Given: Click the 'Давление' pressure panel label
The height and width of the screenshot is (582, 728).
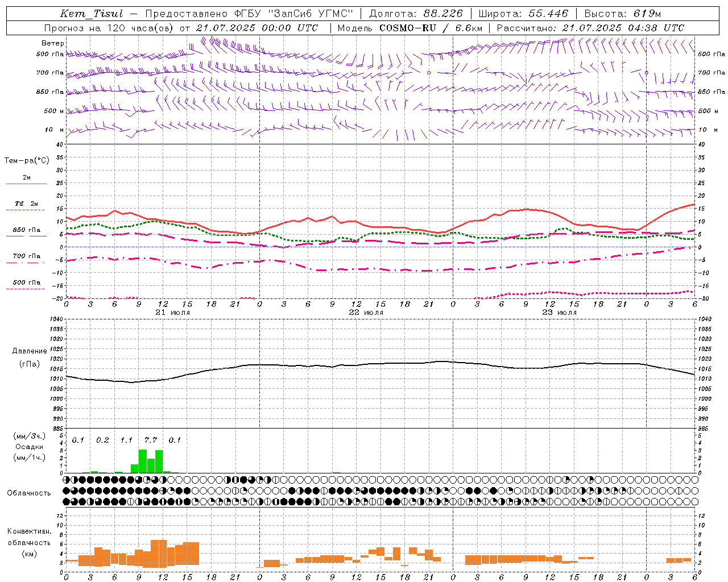Looking at the screenshot, I should pyautogui.click(x=30, y=351).
